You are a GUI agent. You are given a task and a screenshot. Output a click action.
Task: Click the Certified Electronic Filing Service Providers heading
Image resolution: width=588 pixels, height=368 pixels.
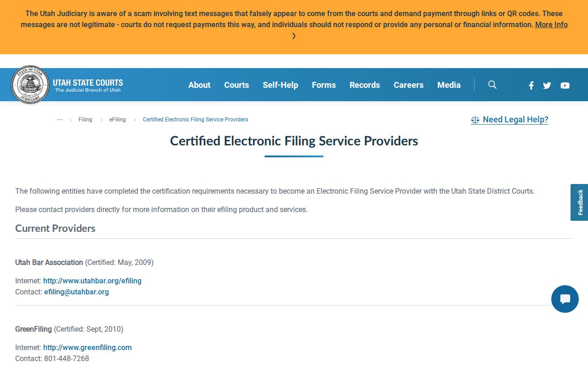coord(294,141)
